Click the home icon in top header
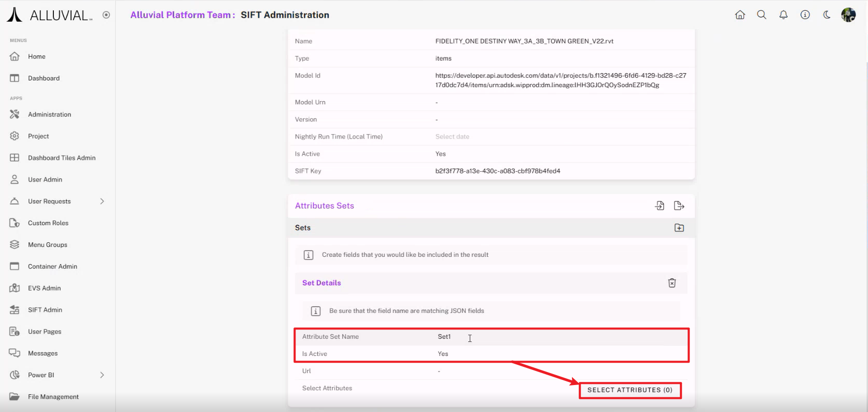 click(740, 15)
